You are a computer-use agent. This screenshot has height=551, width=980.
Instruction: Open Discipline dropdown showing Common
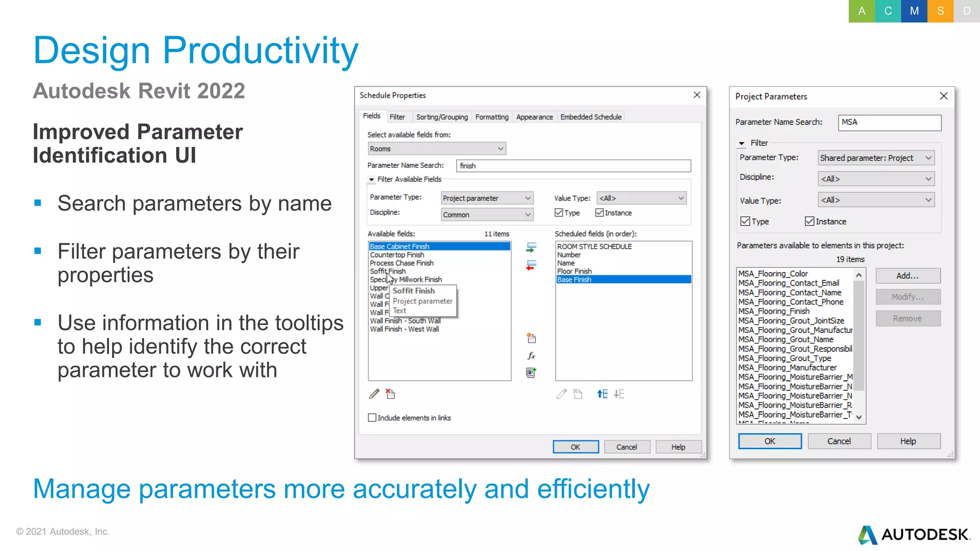[487, 214]
